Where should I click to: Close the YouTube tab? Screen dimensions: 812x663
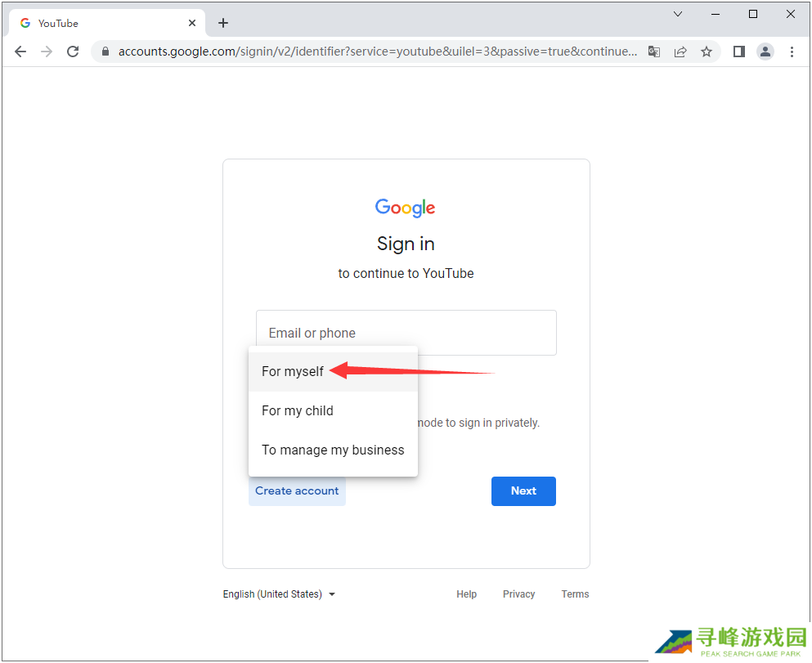pyautogui.click(x=192, y=23)
